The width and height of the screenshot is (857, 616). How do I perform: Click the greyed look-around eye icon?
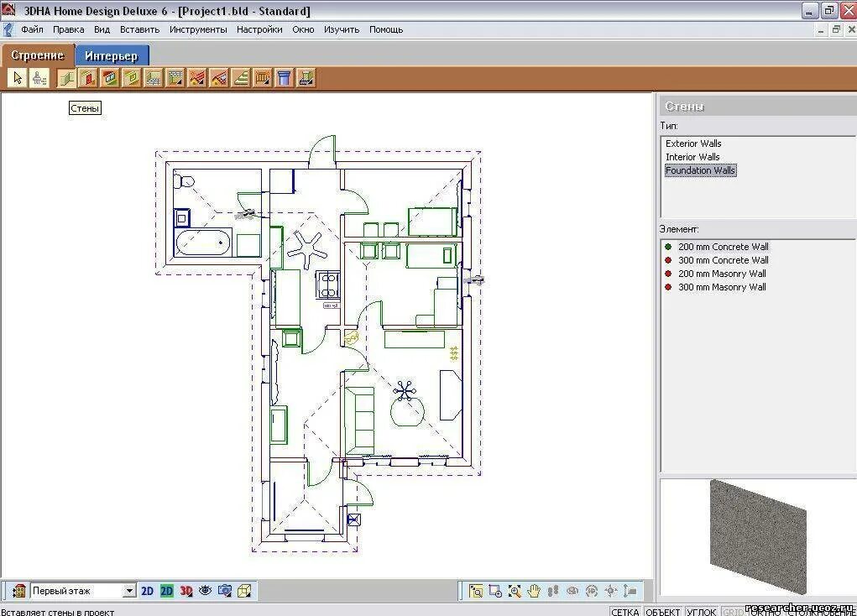coord(572,591)
